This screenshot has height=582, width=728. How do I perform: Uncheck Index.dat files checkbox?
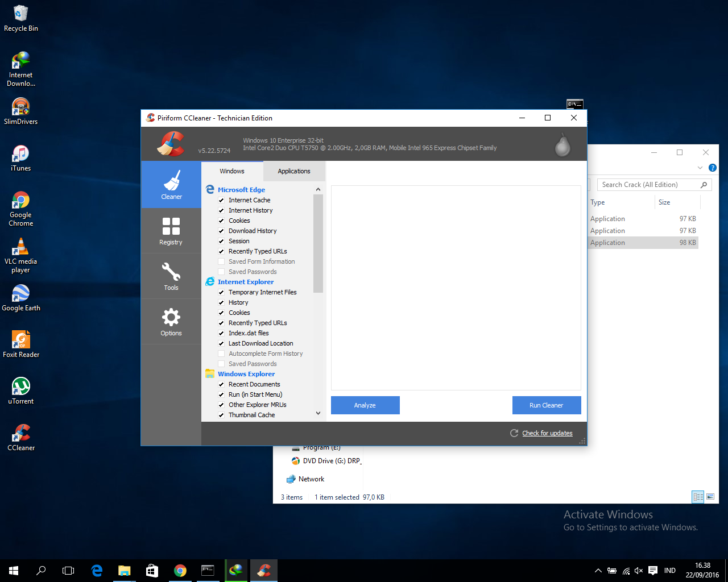point(221,333)
